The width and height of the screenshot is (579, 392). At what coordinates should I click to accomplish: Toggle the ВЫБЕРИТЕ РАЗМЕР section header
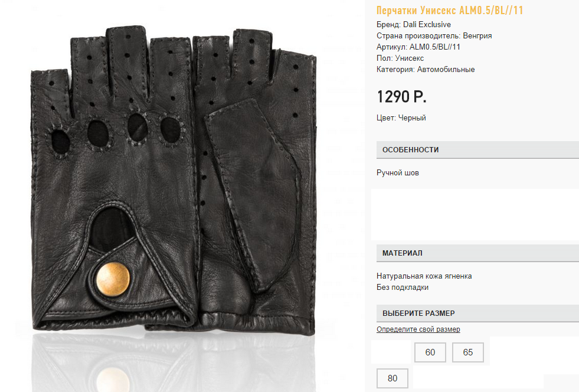(x=478, y=313)
